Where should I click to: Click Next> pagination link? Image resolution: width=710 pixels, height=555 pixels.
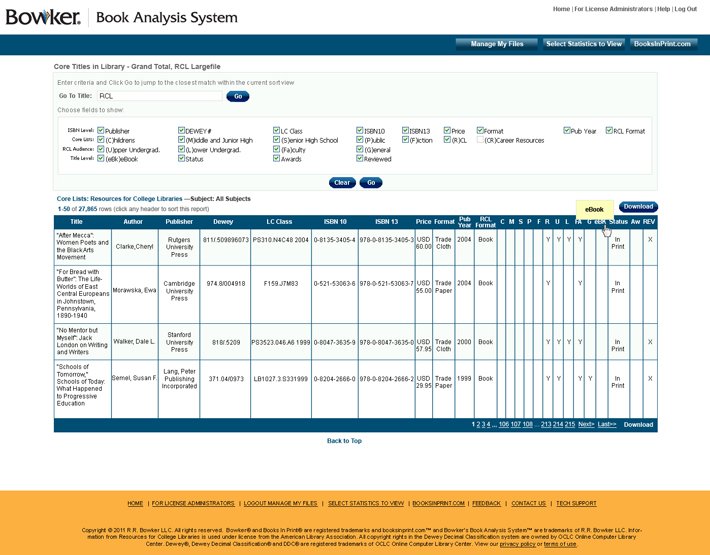tap(586, 425)
